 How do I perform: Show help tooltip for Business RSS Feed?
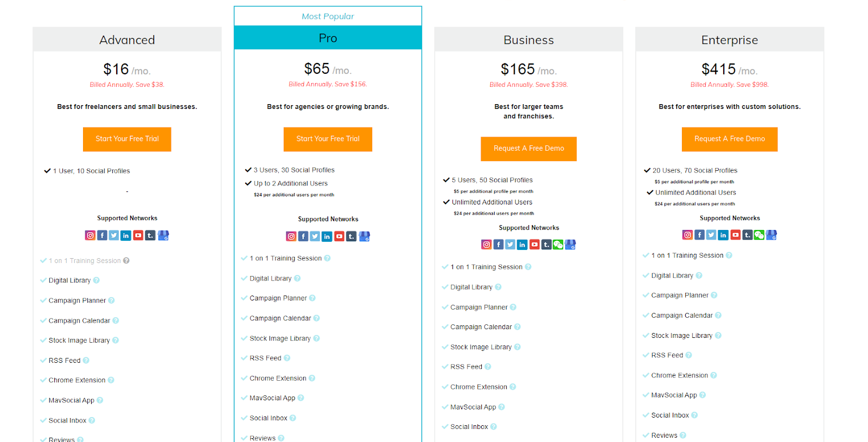pos(488,367)
